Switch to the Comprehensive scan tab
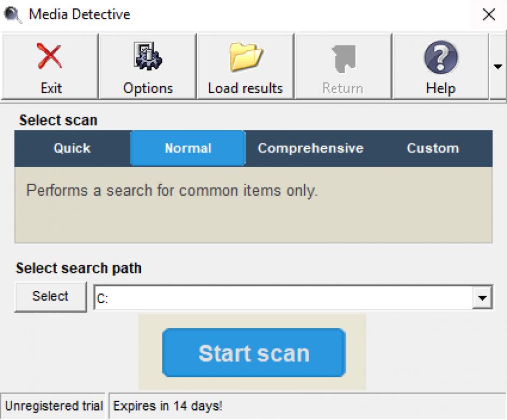 tap(311, 148)
